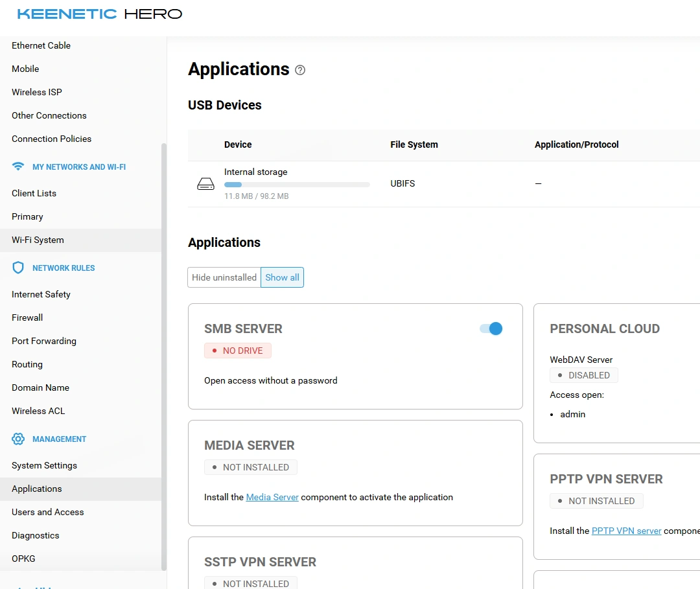Follow the Media Server component link
The image size is (700, 589).
tap(272, 497)
